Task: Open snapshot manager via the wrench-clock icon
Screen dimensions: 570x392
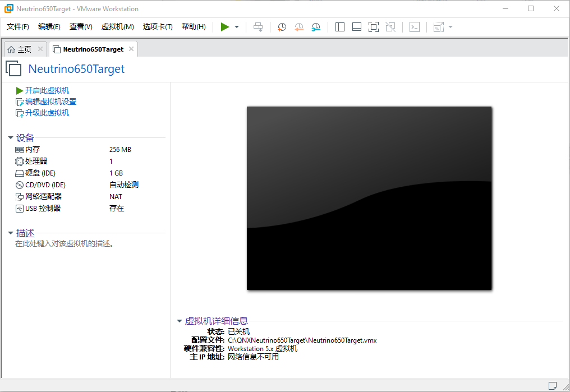Action: 316,26
